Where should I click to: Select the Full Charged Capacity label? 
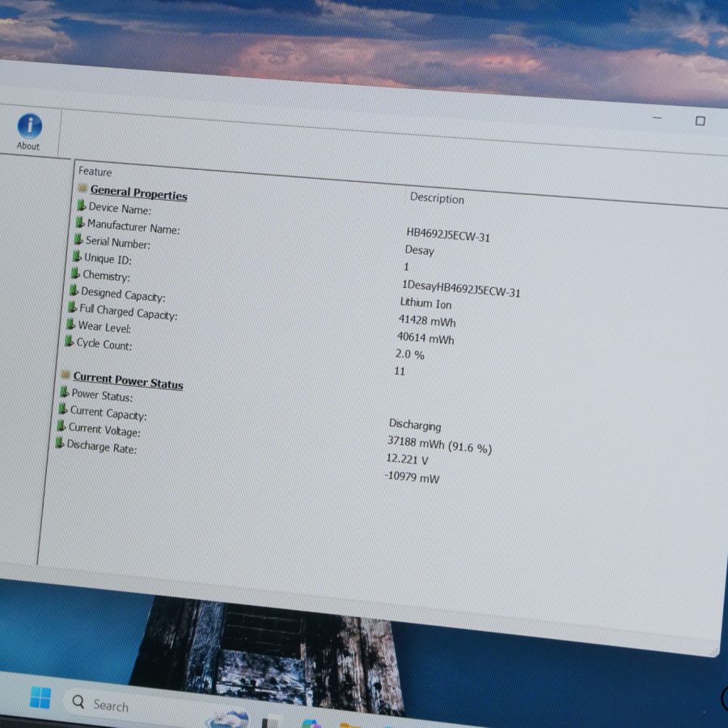coord(128,311)
